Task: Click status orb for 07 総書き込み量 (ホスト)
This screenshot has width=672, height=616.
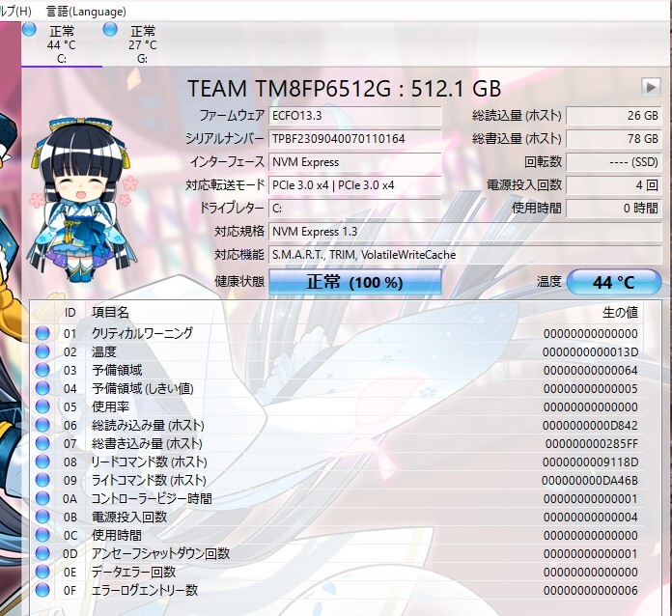Action: pyautogui.click(x=42, y=443)
